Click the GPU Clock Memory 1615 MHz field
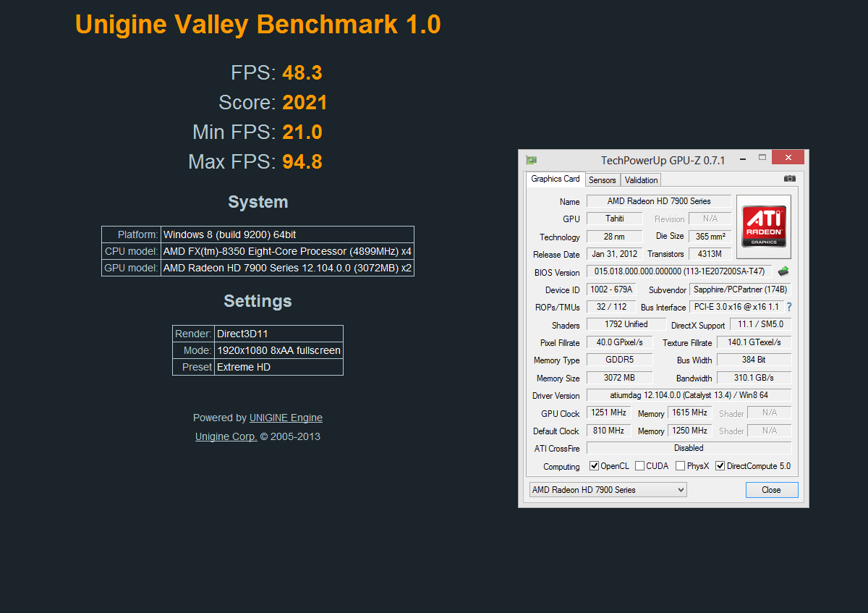 pos(690,413)
